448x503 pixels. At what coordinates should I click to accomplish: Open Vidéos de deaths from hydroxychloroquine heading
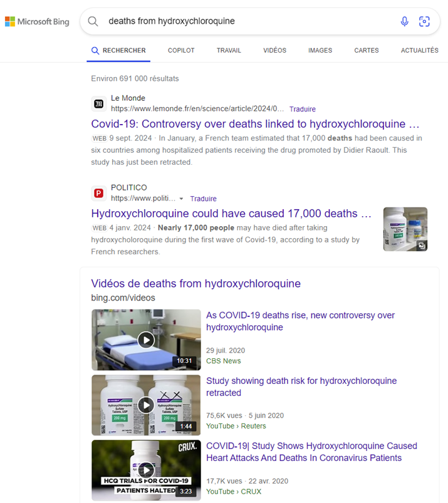195,284
